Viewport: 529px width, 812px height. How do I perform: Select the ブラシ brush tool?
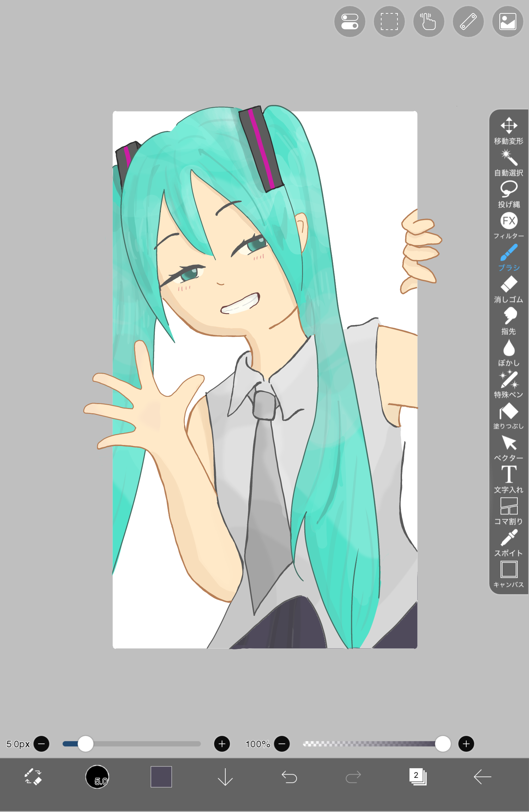pos(509,258)
